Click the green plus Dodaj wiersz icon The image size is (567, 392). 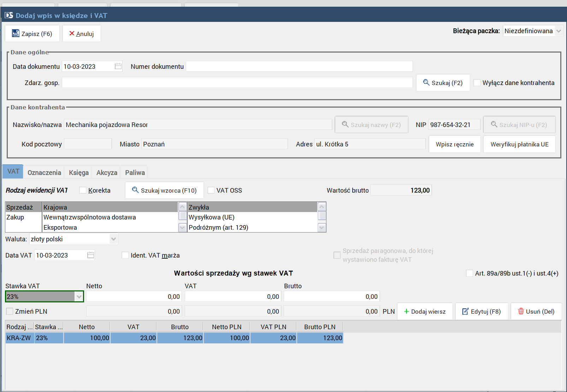(x=407, y=312)
